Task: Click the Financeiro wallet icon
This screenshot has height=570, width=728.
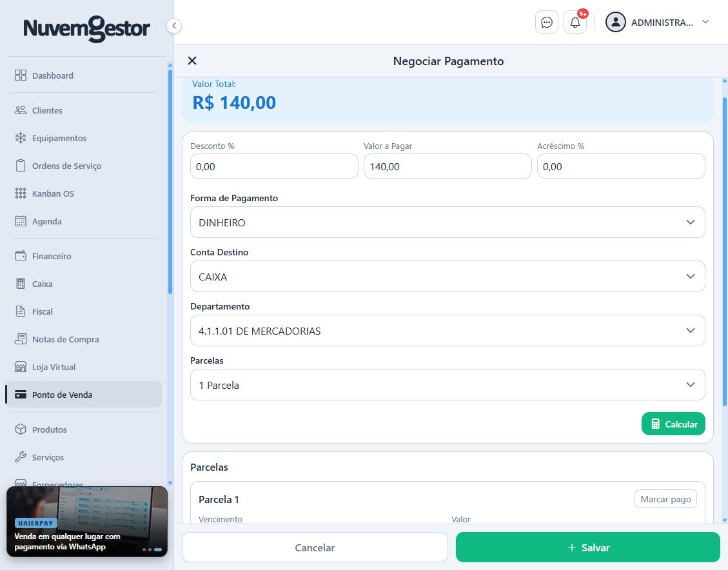Action: [x=21, y=256]
